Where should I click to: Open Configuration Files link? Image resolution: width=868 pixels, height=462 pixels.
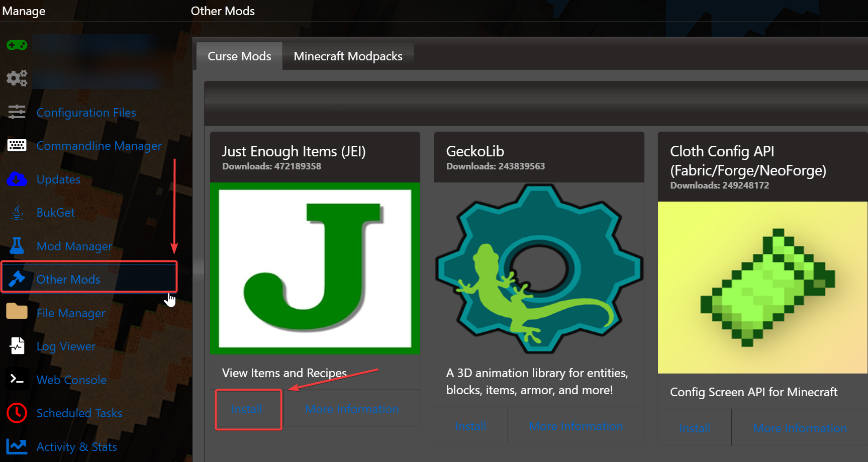(86, 113)
